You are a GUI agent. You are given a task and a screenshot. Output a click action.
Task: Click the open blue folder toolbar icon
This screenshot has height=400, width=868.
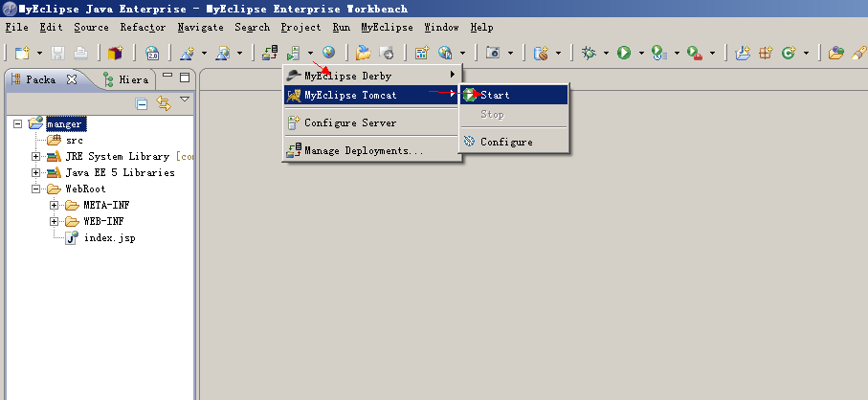click(x=363, y=54)
